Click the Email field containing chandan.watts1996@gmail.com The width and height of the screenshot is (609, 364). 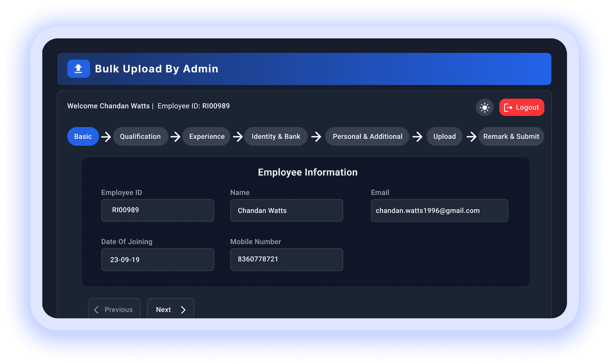(439, 210)
